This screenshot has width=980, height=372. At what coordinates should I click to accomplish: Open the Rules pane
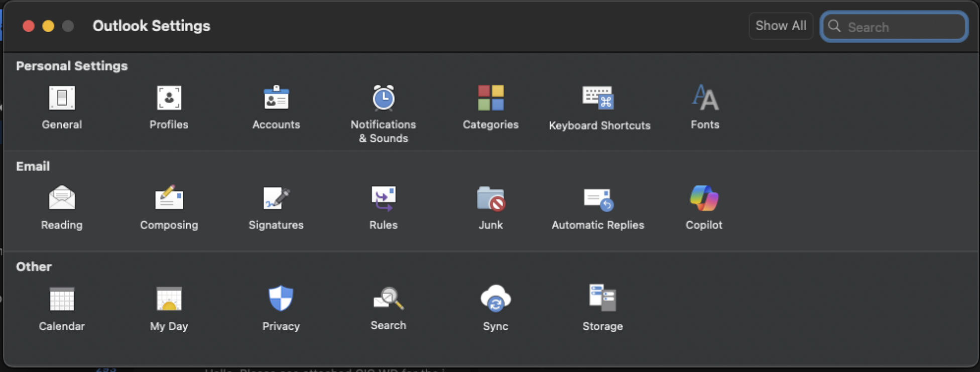pos(383,208)
